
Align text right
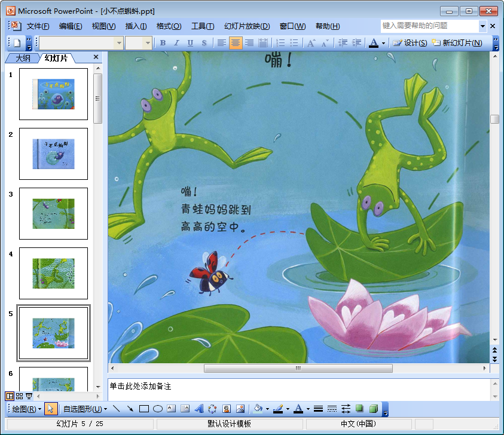pyautogui.click(x=249, y=43)
